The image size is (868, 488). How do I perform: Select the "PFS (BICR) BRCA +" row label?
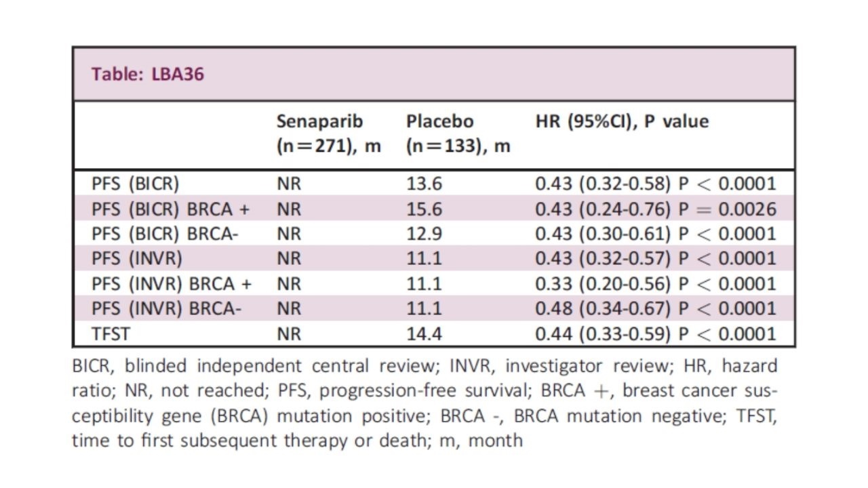171,209
